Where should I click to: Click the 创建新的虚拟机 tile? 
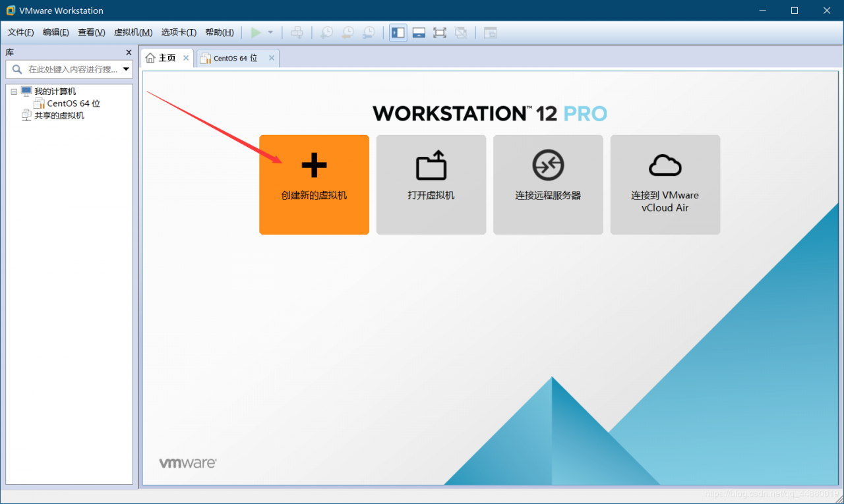click(314, 184)
